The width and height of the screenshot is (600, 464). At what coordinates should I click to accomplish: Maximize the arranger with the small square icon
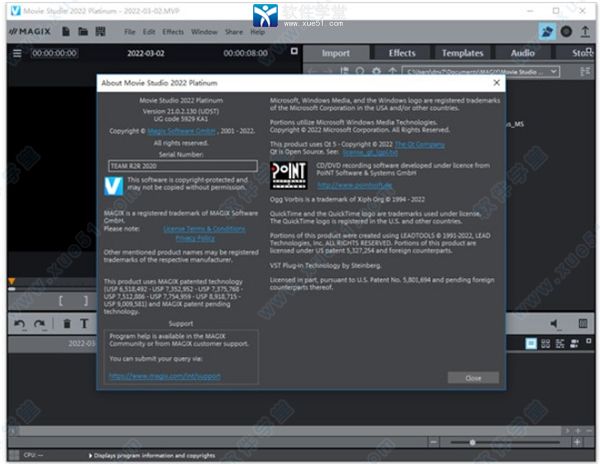(x=589, y=340)
